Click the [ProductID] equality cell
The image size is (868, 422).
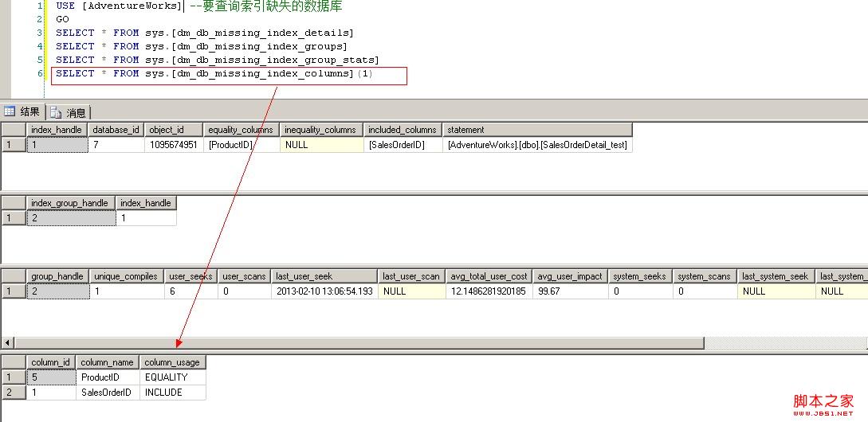(241, 145)
